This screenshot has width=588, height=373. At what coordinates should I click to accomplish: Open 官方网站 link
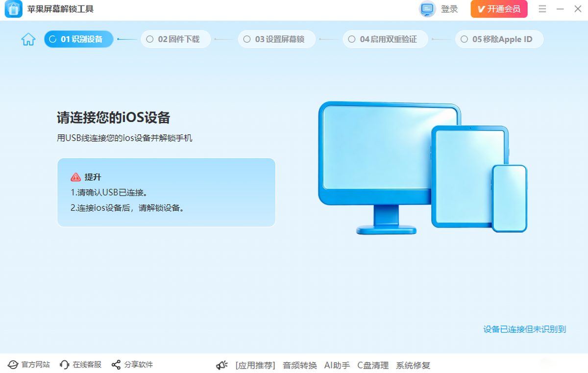[x=36, y=365]
